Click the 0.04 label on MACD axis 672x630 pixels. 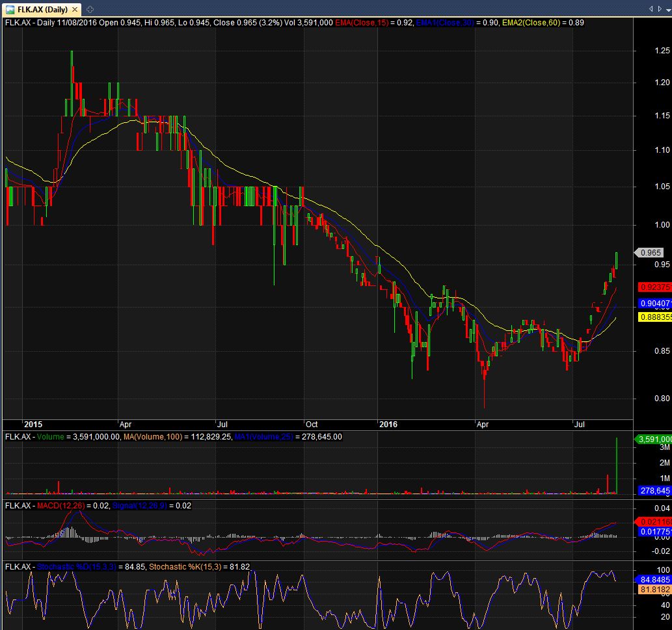point(662,508)
